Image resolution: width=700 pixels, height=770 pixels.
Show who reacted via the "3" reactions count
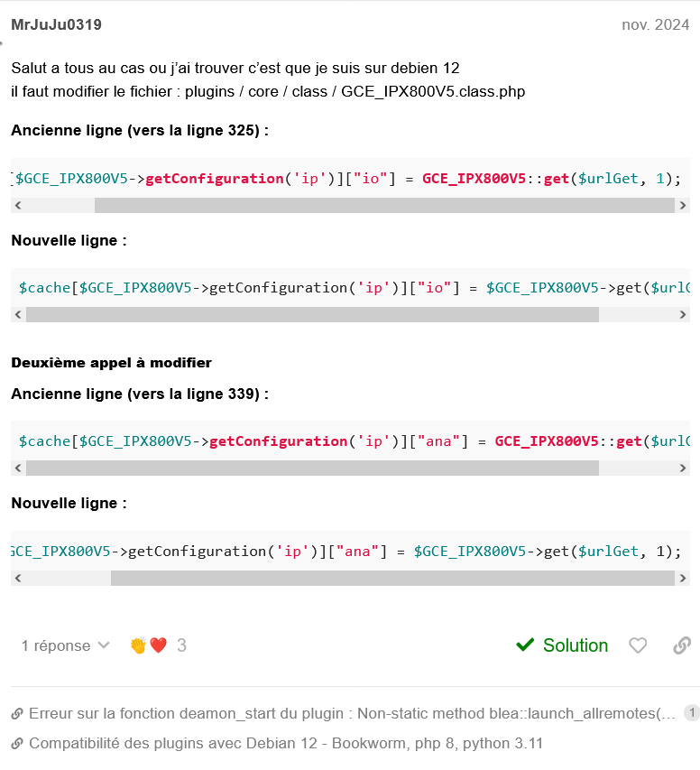[181, 645]
